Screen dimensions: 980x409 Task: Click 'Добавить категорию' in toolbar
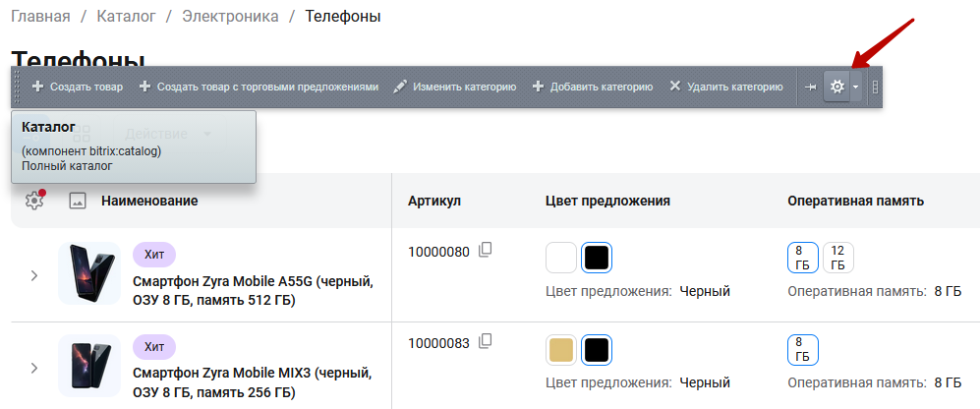pos(593,87)
